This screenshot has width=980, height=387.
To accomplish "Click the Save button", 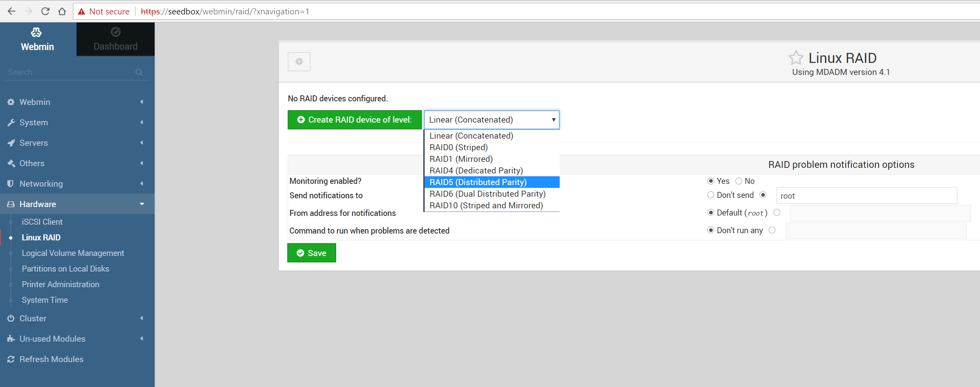I will [x=312, y=253].
